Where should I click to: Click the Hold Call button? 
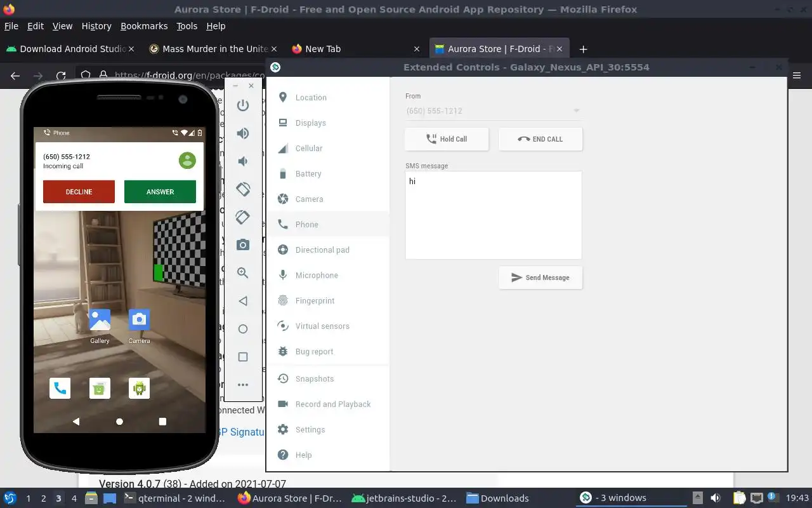pyautogui.click(x=447, y=139)
